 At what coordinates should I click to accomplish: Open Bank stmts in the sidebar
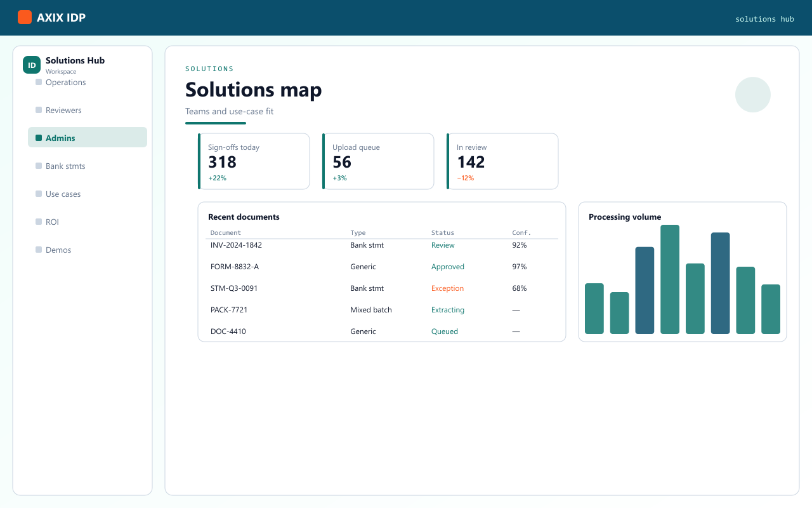click(88, 166)
